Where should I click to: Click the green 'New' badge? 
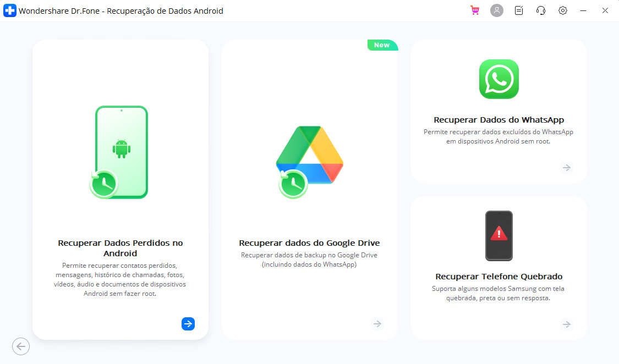382,45
